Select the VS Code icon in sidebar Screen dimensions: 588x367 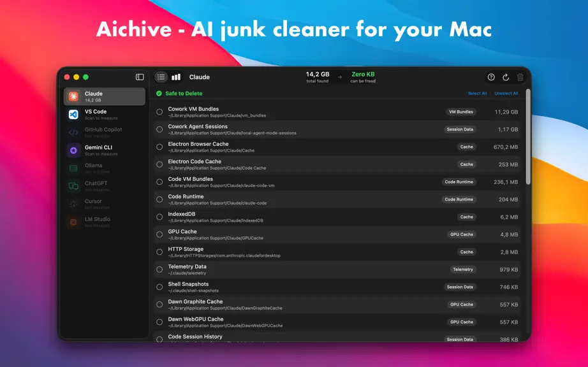coord(73,115)
